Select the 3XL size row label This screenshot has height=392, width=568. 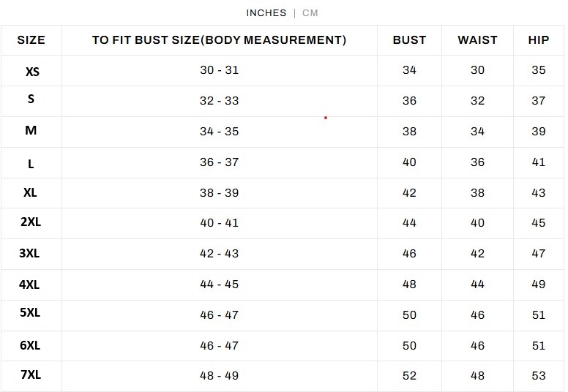(x=31, y=252)
